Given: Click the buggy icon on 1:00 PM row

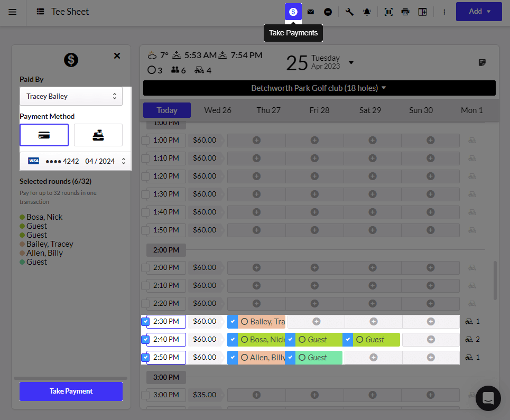Looking at the screenshot, I should click(472, 141).
